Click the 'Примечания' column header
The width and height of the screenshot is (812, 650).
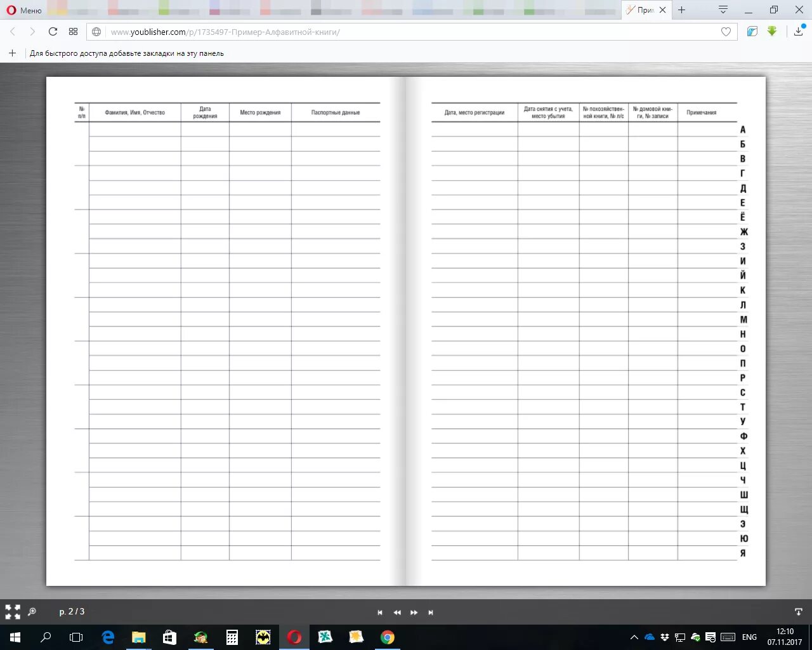pyautogui.click(x=702, y=112)
